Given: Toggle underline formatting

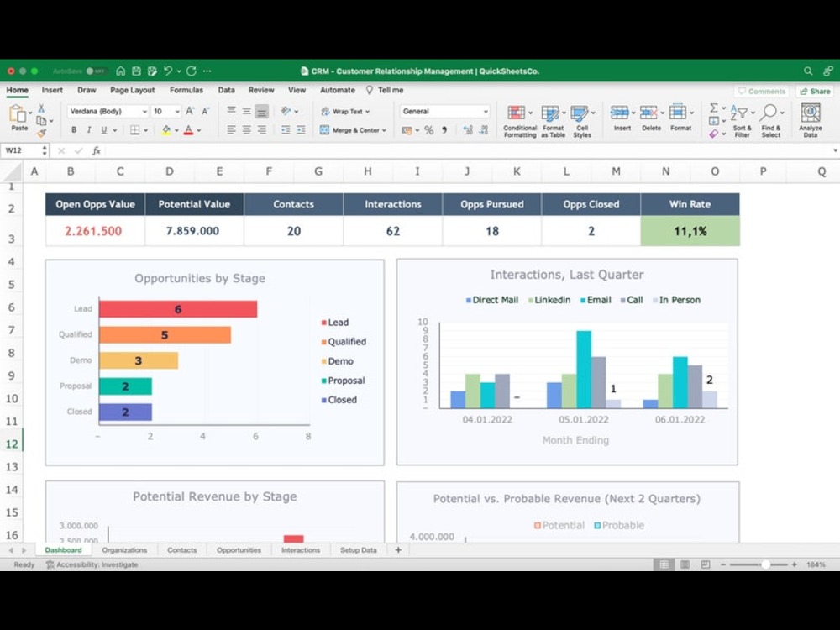Looking at the screenshot, I should pyautogui.click(x=104, y=130).
